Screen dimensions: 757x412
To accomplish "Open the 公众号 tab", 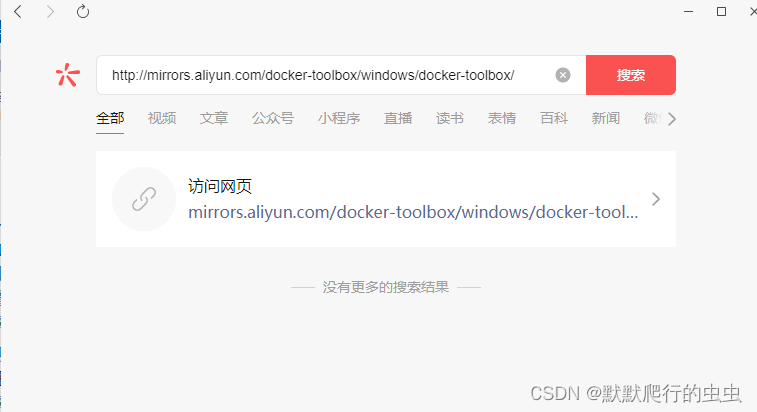I will tap(273, 118).
